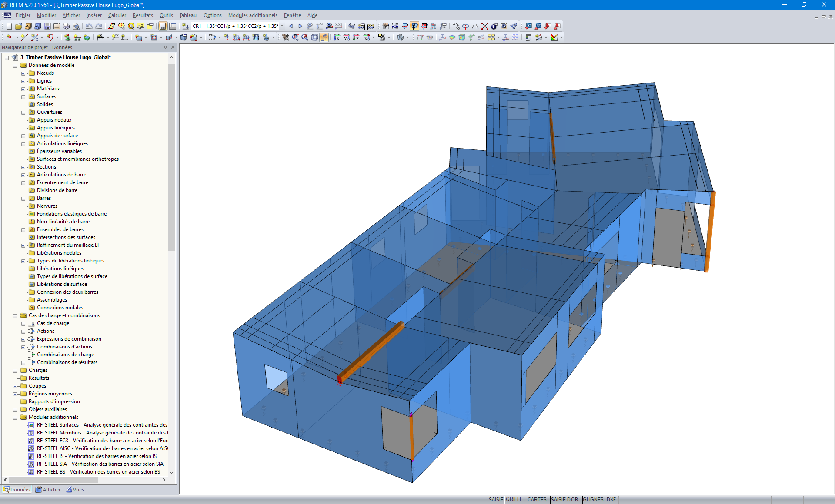Expand the Surfaces tree node
Image resolution: width=835 pixels, height=504 pixels.
pyautogui.click(x=23, y=96)
